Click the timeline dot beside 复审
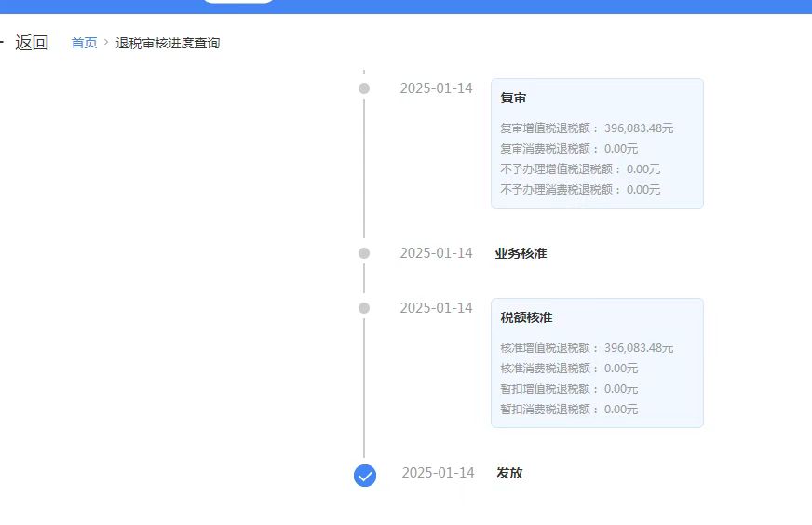812x525 pixels. (364, 88)
